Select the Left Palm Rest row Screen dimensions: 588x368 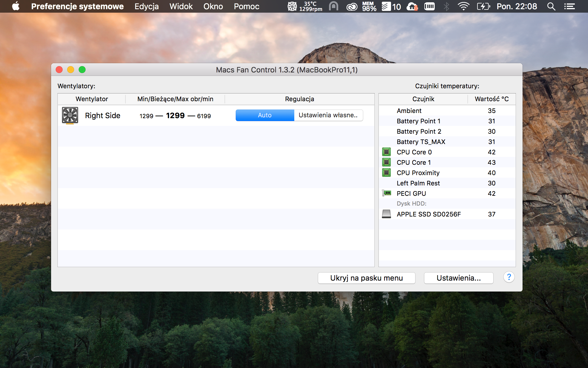[x=447, y=183]
